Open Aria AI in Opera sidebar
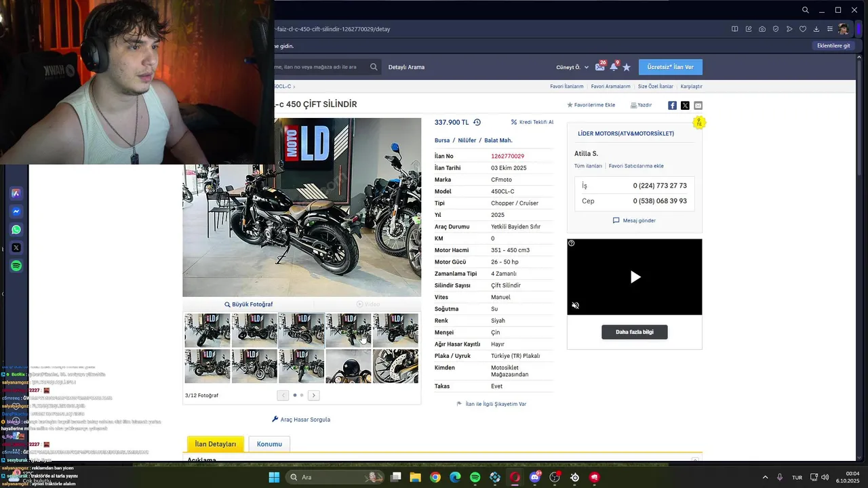 tap(16, 193)
